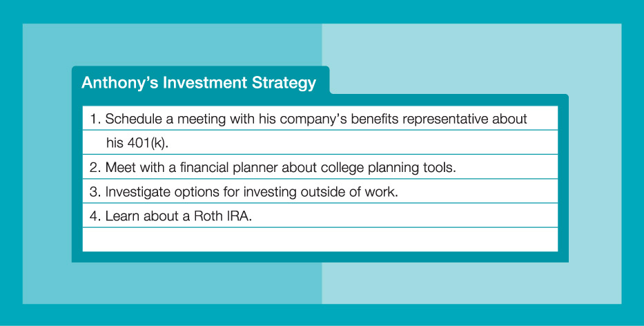Click the empty blank row below item 4
644x326 pixels.
320,240
